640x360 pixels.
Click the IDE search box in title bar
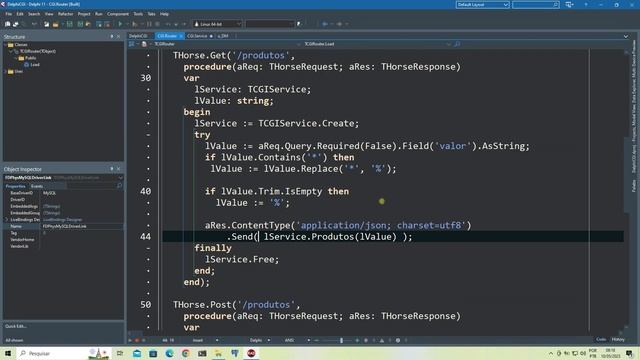(x=536, y=4)
